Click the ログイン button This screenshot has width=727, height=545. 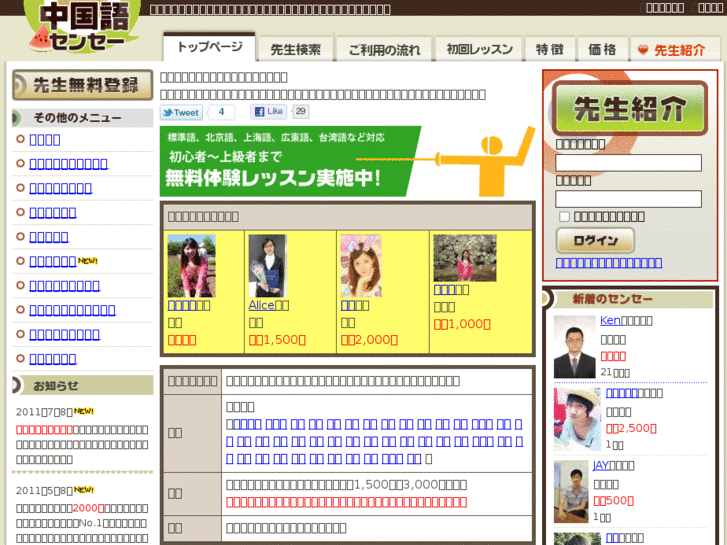coord(595,240)
